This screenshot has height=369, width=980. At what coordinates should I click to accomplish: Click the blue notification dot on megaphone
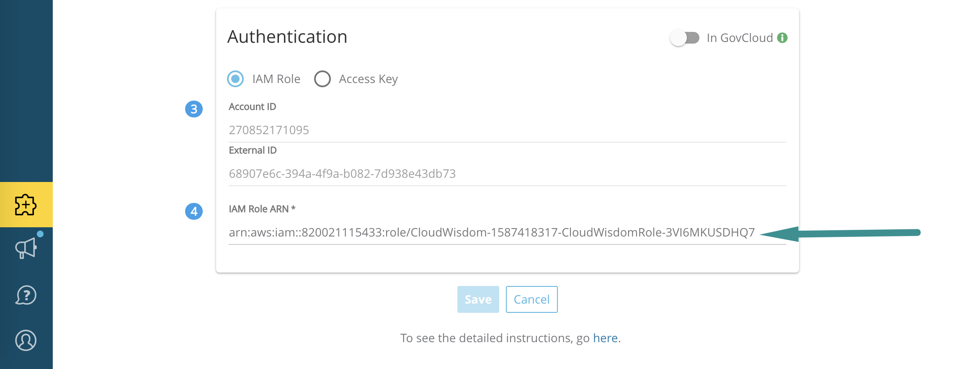click(x=40, y=234)
